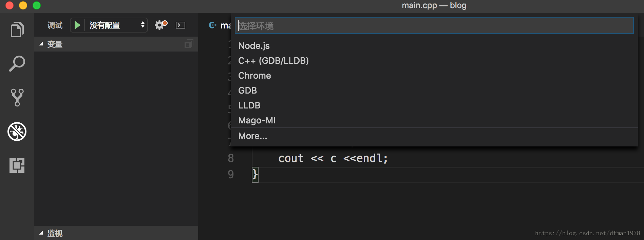Open the Extensions view

point(17,165)
